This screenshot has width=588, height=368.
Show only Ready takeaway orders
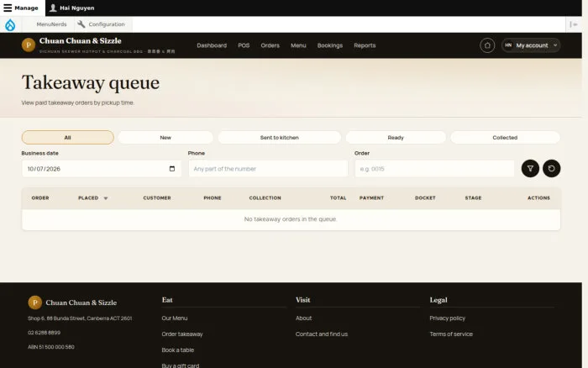(396, 138)
